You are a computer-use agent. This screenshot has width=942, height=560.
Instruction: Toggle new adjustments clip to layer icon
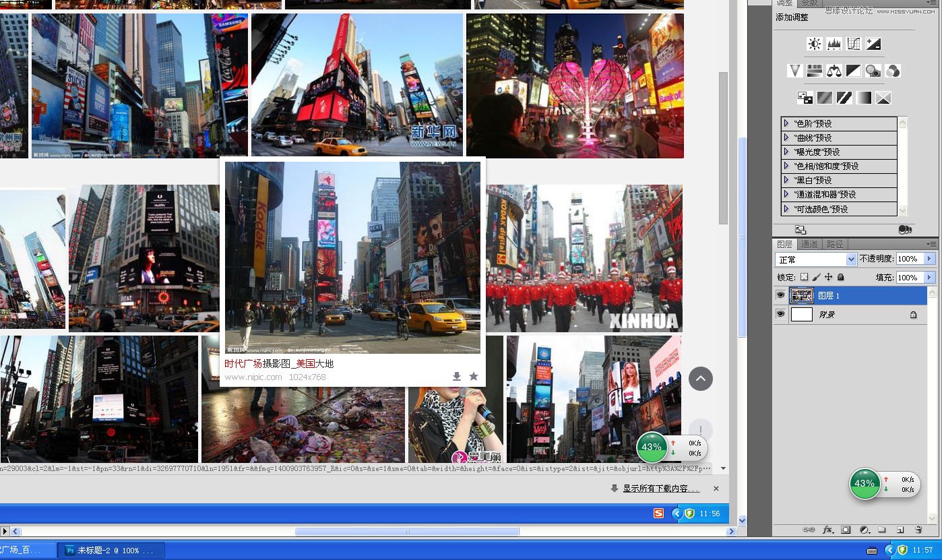[x=905, y=230]
